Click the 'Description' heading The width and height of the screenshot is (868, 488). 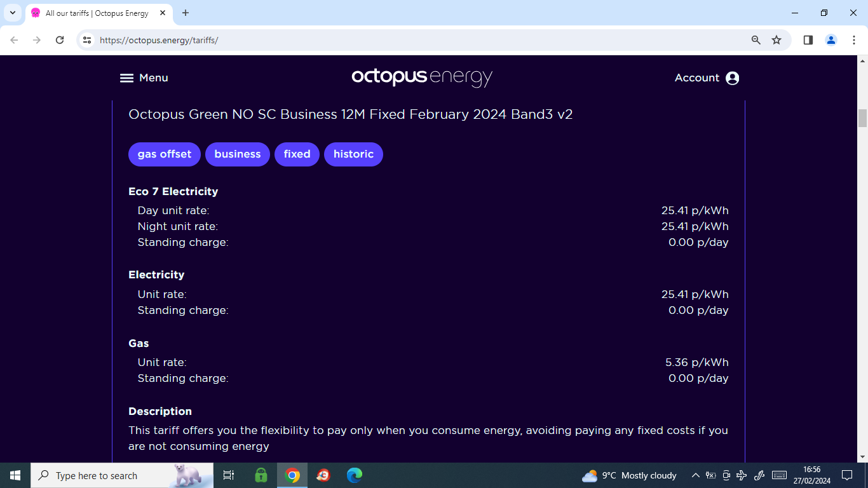[160, 411]
